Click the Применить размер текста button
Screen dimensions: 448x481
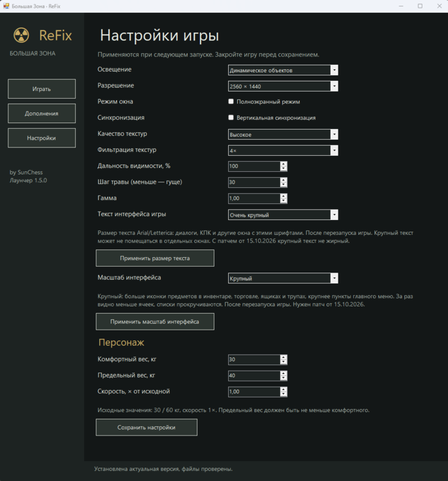click(x=155, y=258)
